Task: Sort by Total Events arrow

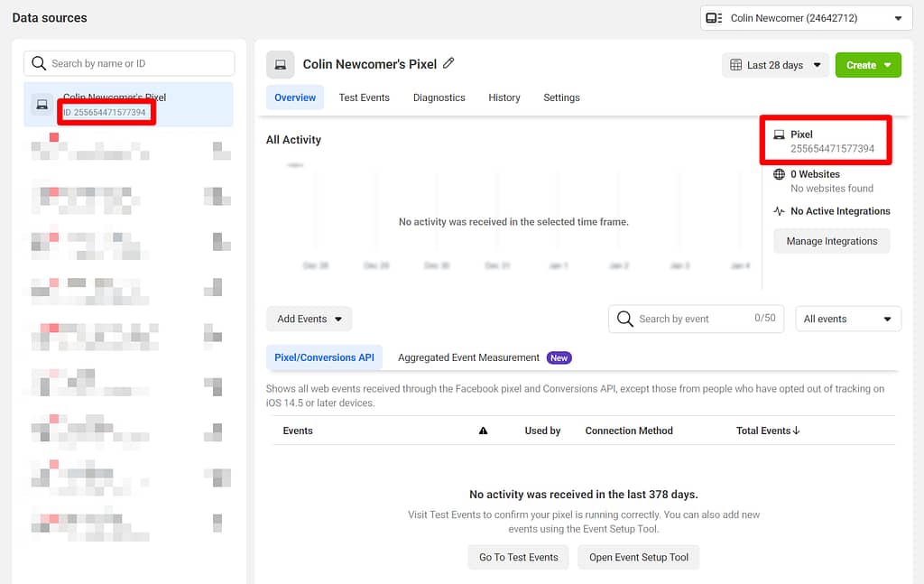Action: click(x=797, y=431)
